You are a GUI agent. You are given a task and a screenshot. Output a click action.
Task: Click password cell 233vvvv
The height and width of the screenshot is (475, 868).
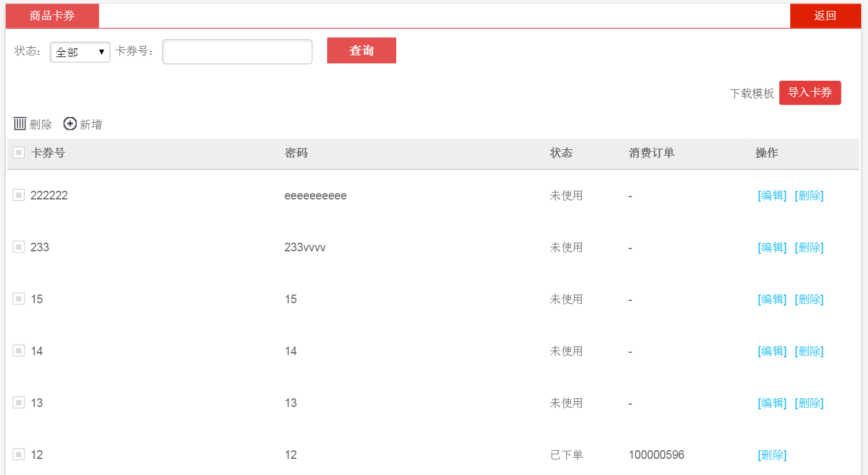[x=305, y=247]
